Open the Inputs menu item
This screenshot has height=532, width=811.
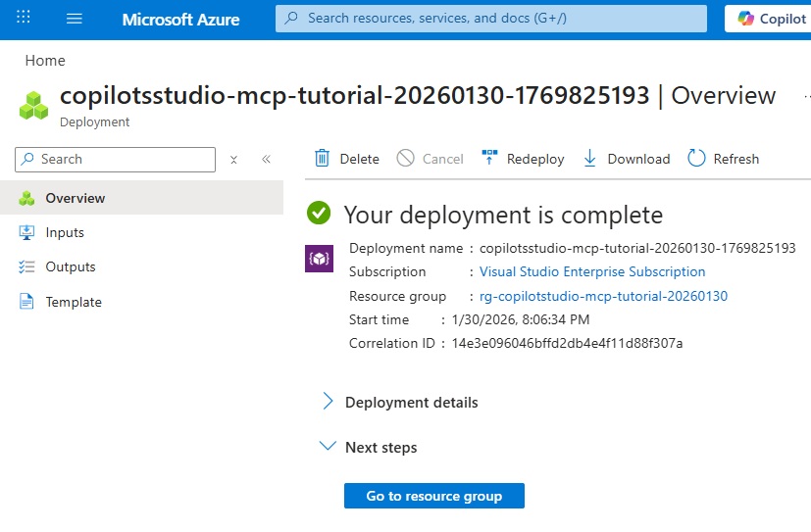[x=142, y=232]
